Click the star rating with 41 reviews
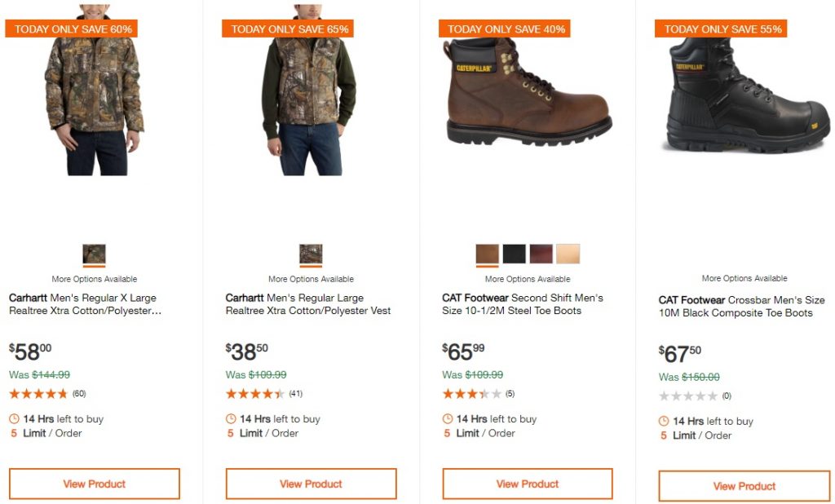 (x=255, y=394)
